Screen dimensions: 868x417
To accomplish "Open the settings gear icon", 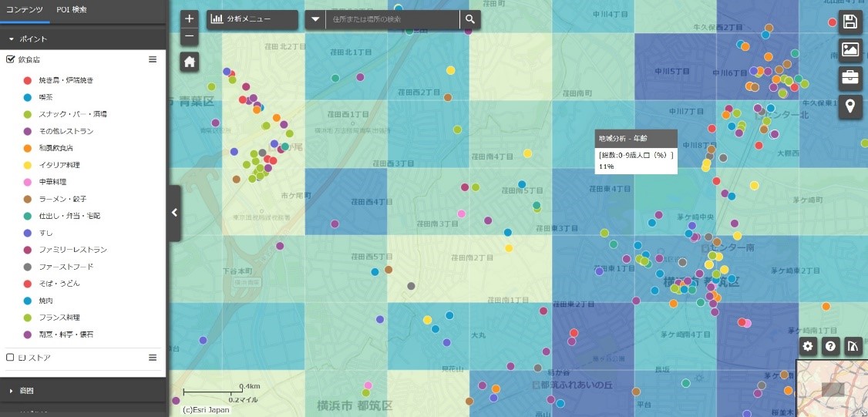I will click(x=808, y=346).
